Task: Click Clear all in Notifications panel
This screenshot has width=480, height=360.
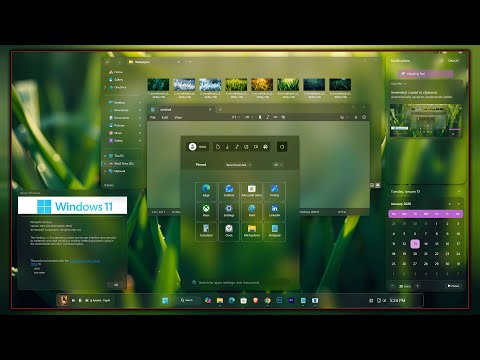Action: coord(453,61)
